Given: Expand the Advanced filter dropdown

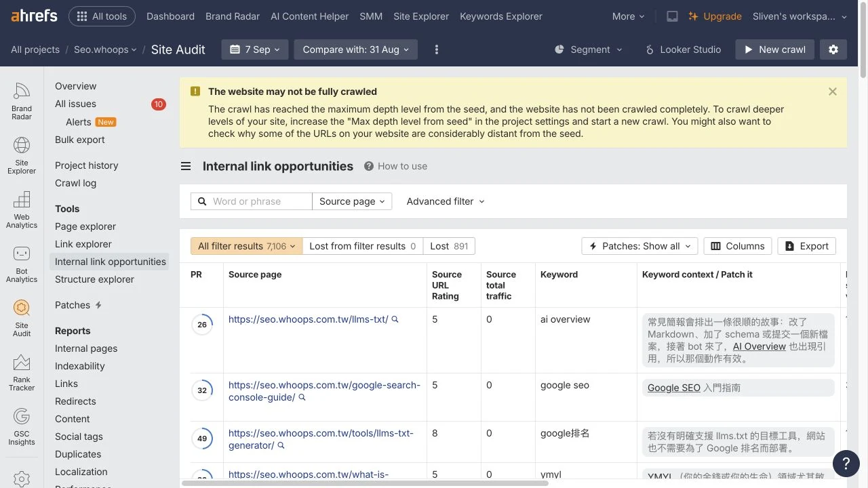Looking at the screenshot, I should coord(446,201).
